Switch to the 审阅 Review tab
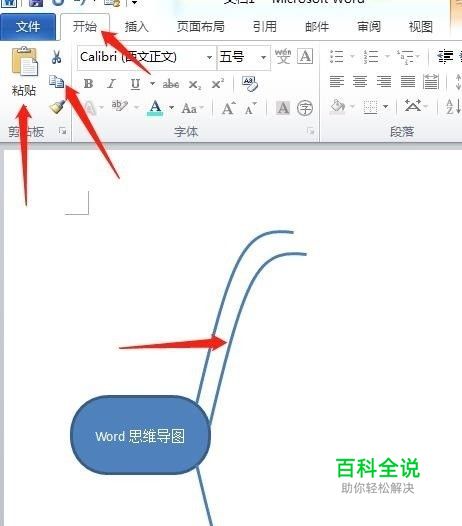 (x=369, y=27)
